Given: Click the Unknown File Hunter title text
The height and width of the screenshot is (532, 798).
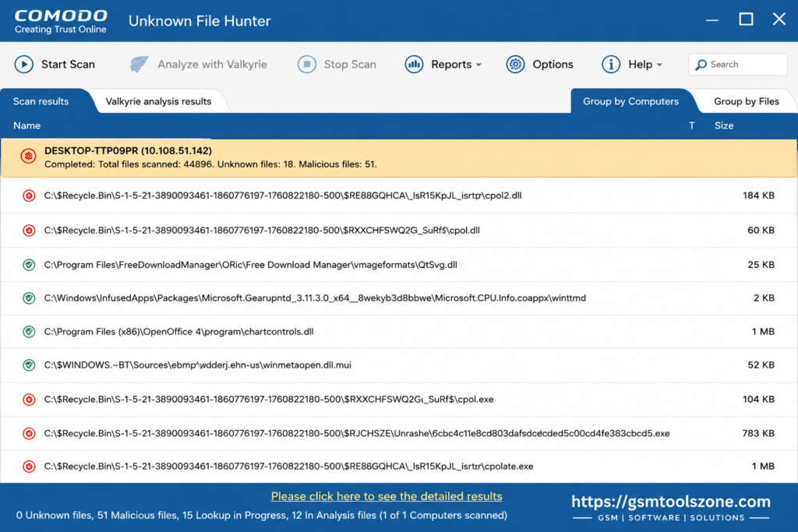Looking at the screenshot, I should [x=199, y=21].
